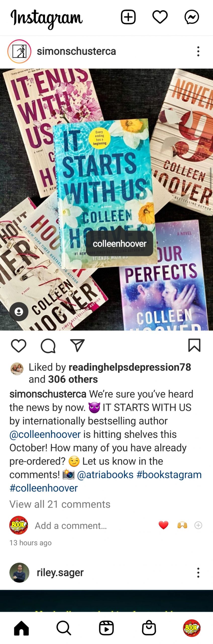Tap the colleenhoover tag on photo
Viewport: 213px width, 644px height.
coord(120,244)
